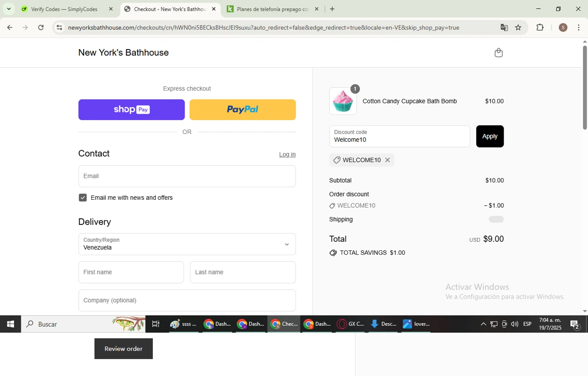Switch to Planes de telefonía prepago tab

coord(272,9)
